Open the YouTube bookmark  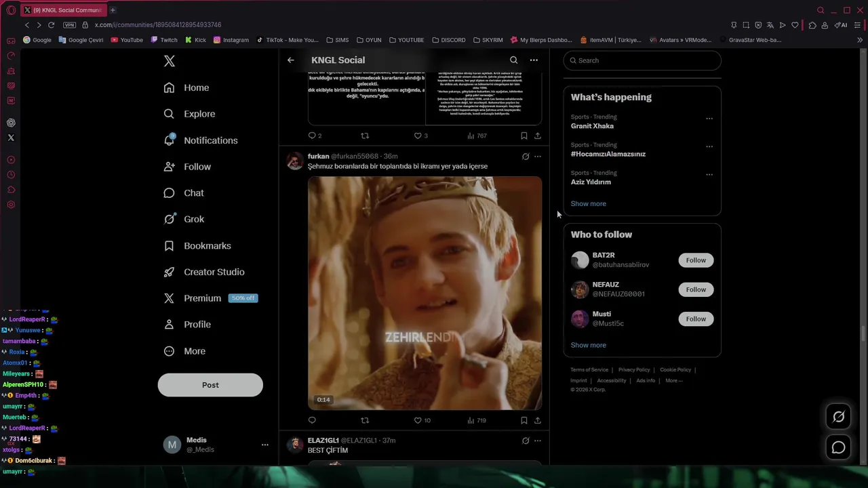click(127, 40)
